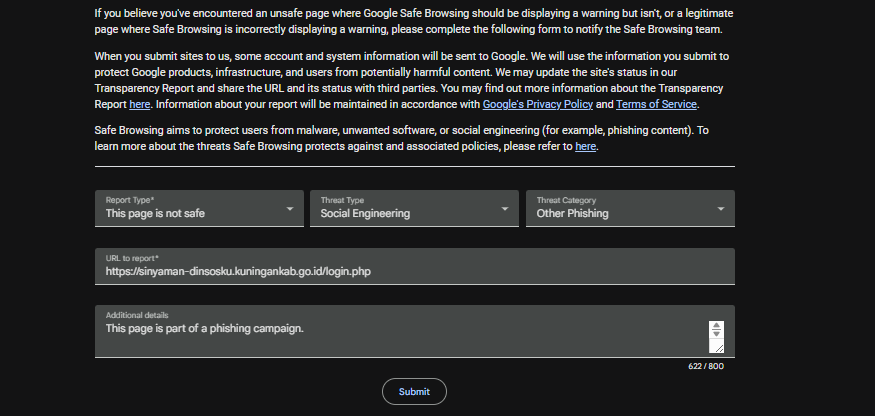Screen dimensions: 875x416
Task: Click the "Additional details" field label
Action: [x=137, y=315]
